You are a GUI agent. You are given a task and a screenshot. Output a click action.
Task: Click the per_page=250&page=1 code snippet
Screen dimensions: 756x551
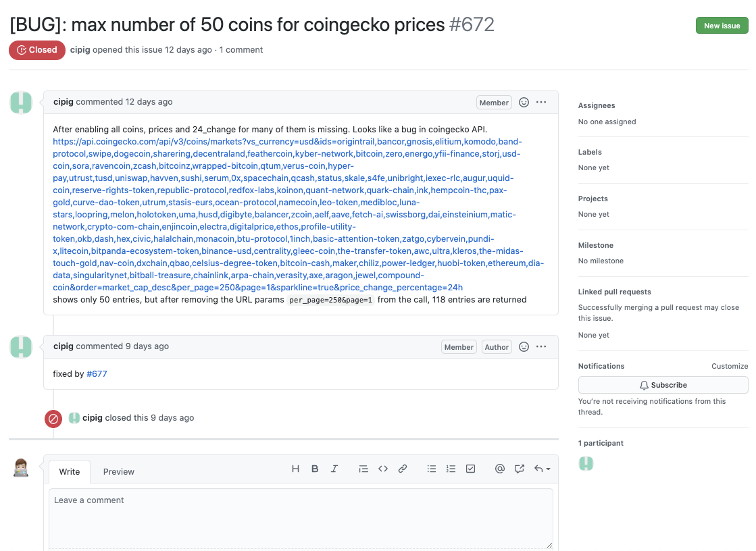(x=331, y=300)
